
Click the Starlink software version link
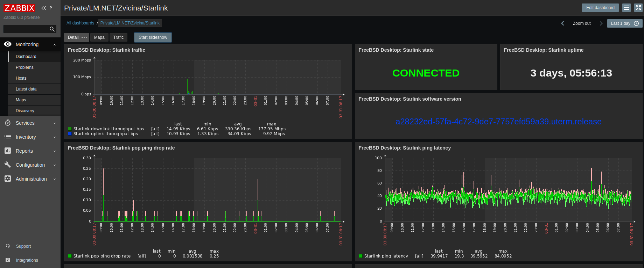[498, 122]
